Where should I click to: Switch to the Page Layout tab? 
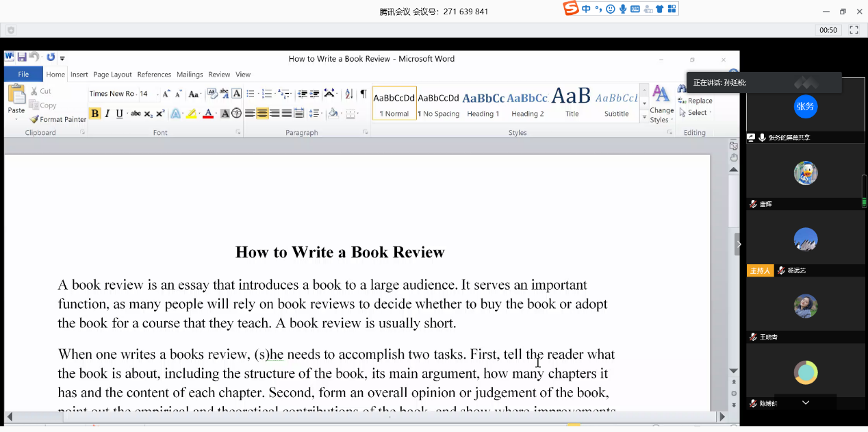click(x=112, y=75)
